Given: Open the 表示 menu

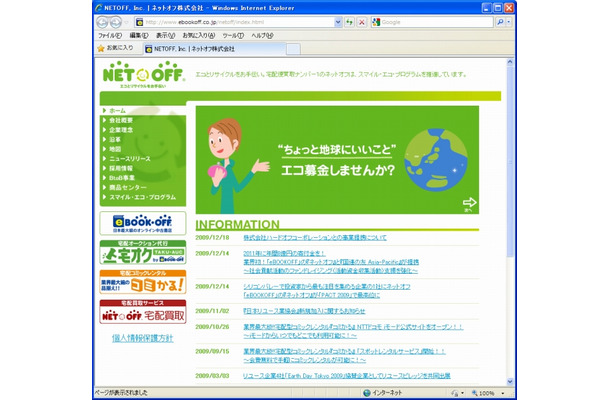Looking at the screenshot, I should click(x=166, y=35).
